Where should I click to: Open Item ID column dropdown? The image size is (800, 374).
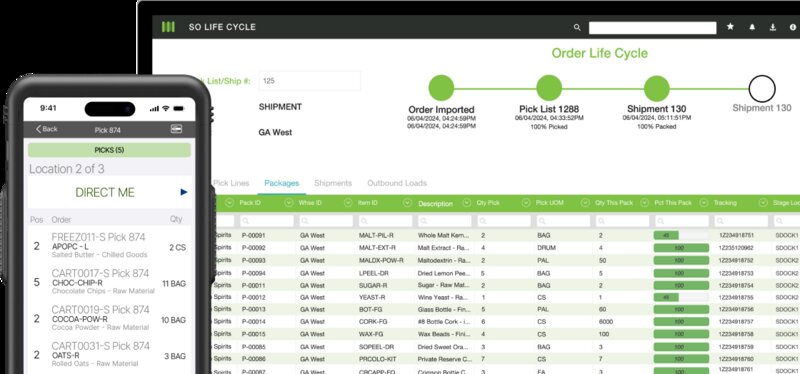click(x=407, y=203)
